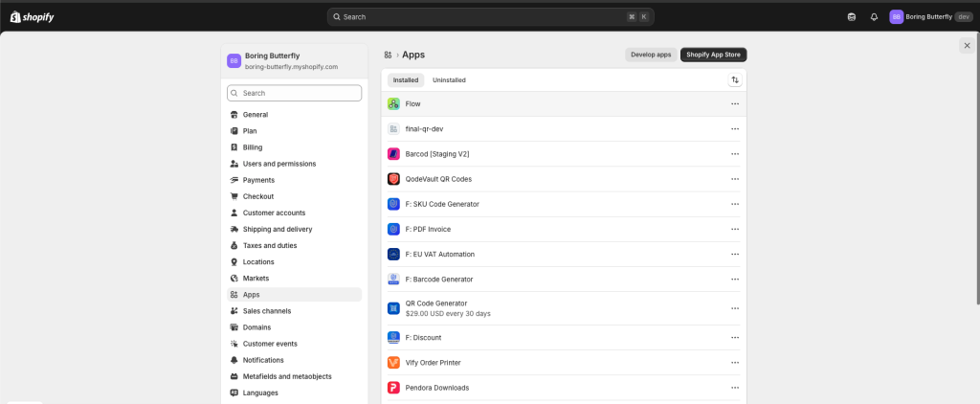Click the Vify Order Printer icon
980x404 pixels.
(x=393, y=363)
